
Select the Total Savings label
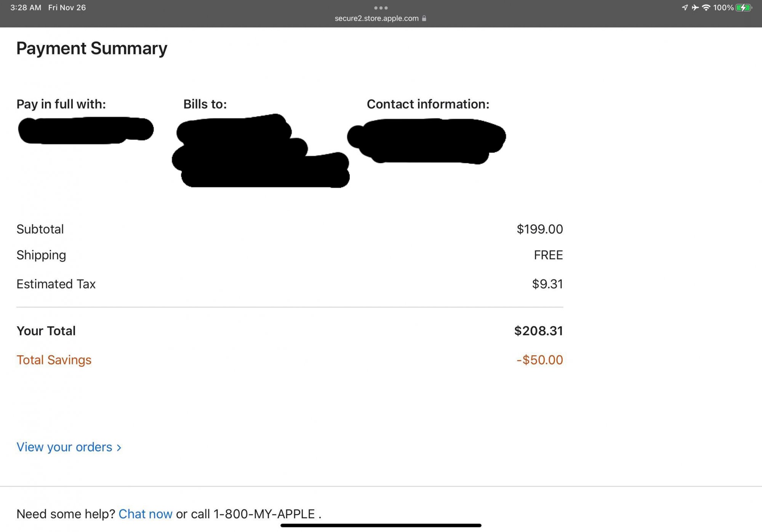(x=54, y=360)
